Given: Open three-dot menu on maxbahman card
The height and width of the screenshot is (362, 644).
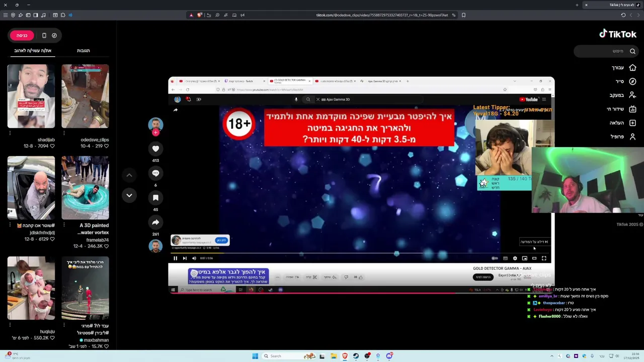Looking at the screenshot, I should [64, 325].
